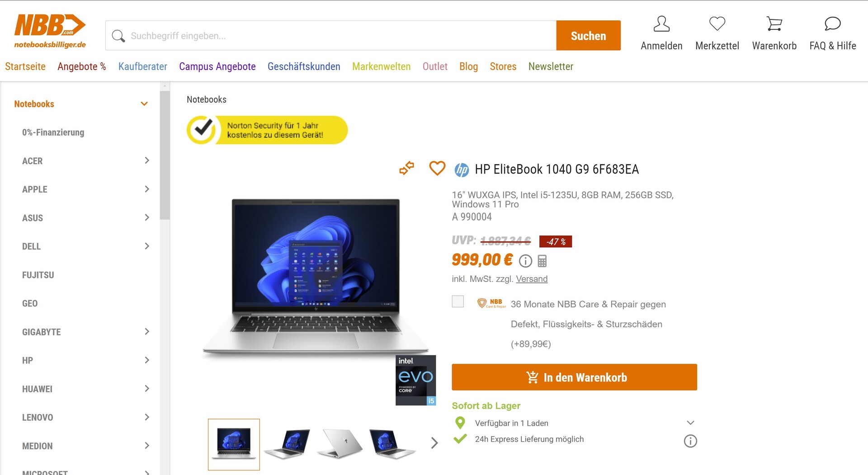Enable the 36 Monate NBB Care checkbox
The height and width of the screenshot is (475, 868).
point(458,301)
